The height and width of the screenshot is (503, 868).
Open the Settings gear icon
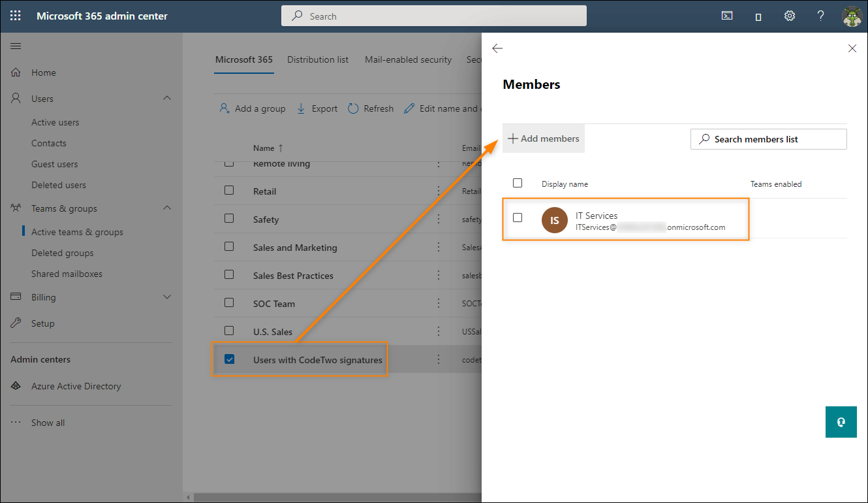pyautogui.click(x=790, y=16)
